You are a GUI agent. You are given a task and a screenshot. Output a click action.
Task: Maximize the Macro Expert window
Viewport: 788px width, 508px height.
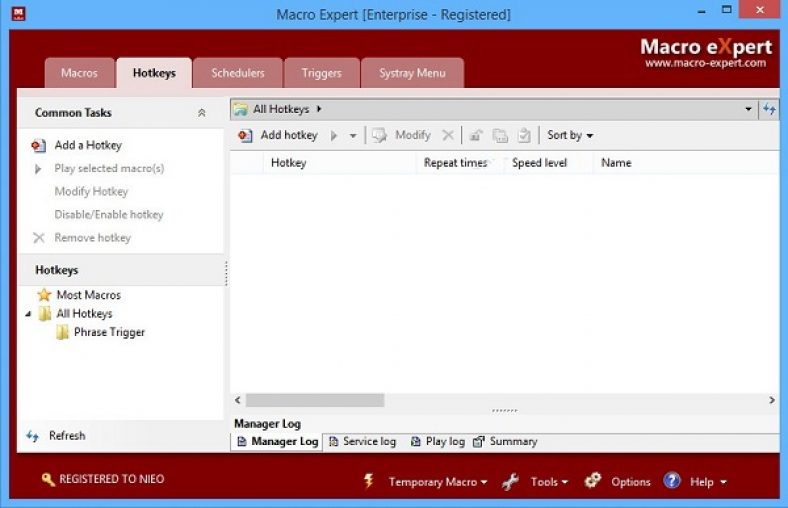pyautogui.click(x=727, y=10)
